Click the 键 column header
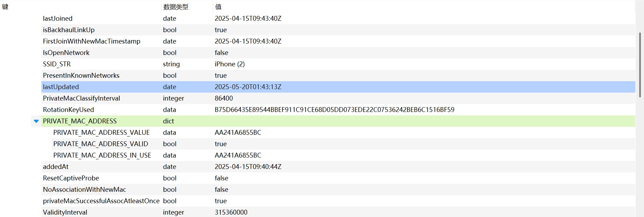The width and height of the screenshot is (644, 217). [x=5, y=7]
